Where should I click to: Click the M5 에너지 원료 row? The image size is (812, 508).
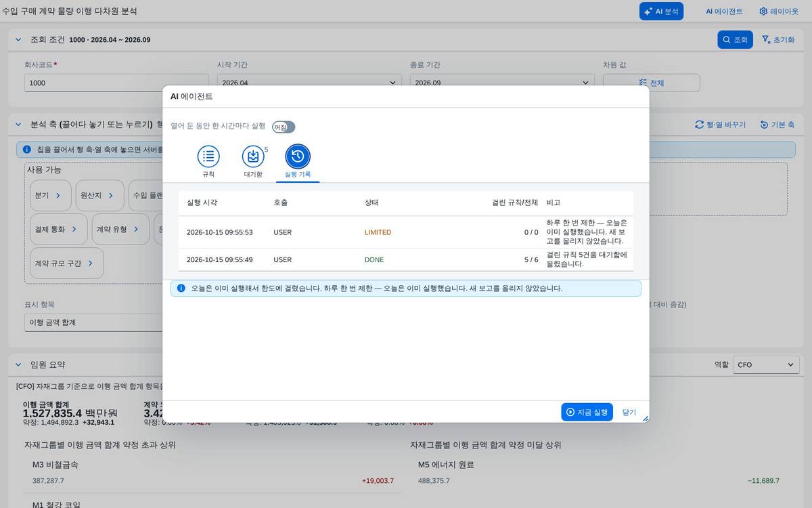pos(599,473)
